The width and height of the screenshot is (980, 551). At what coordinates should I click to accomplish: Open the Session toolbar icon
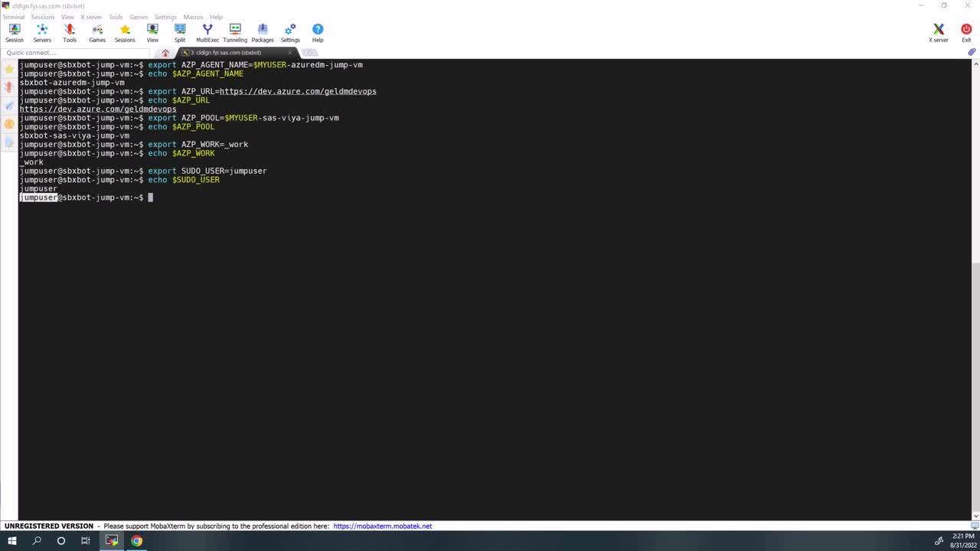14,32
